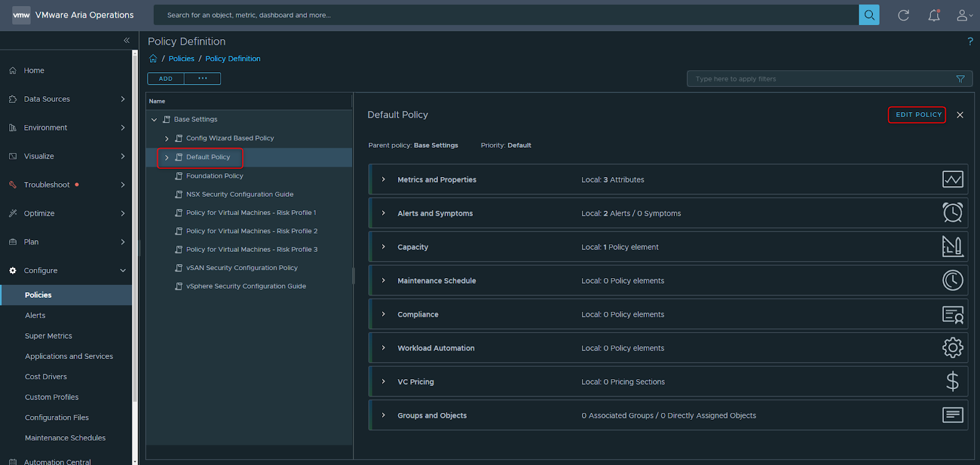The width and height of the screenshot is (980, 465).
Task: Open Maintenance Schedules sidebar item
Action: coord(65,438)
